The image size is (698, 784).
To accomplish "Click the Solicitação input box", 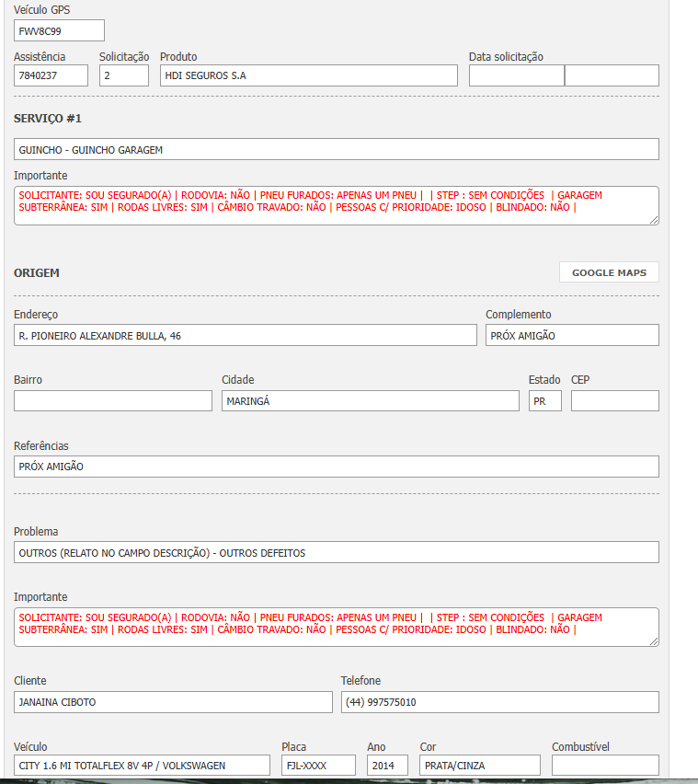I will [124, 75].
